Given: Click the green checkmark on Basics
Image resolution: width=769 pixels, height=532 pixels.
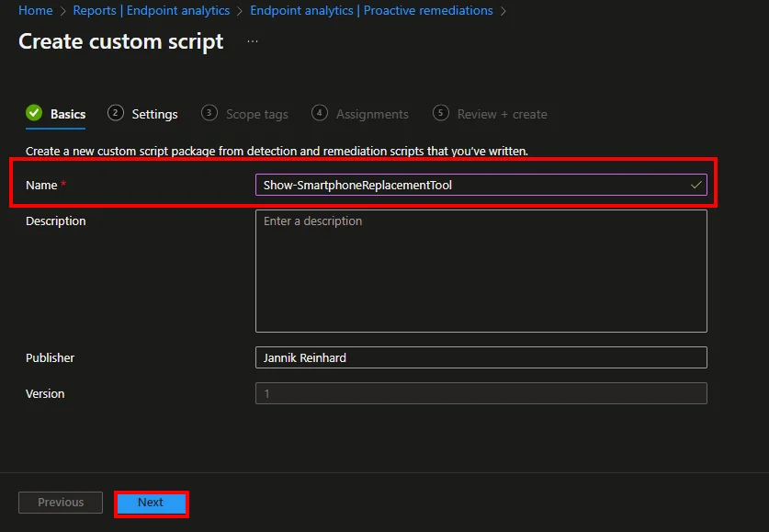Looking at the screenshot, I should (x=34, y=113).
